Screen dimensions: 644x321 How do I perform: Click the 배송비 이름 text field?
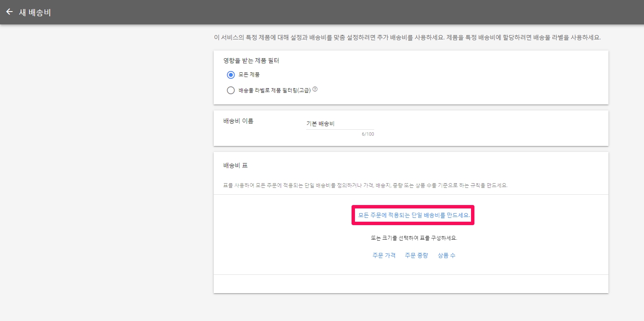coord(340,124)
